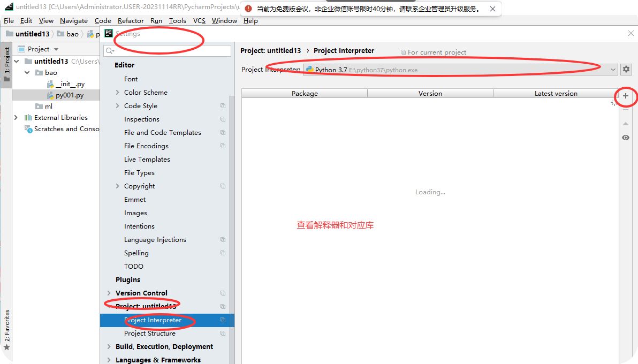Collapse the bao folder node
The image size is (638, 364).
27,73
